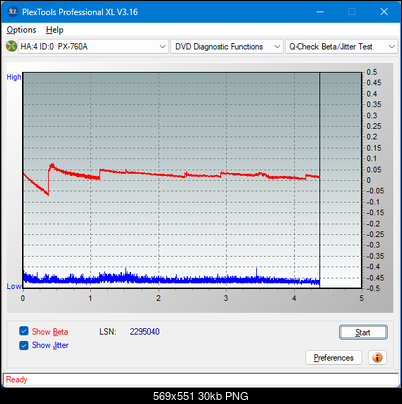The image size is (402, 404).
Task: Click the Low axis label
Action: point(14,286)
